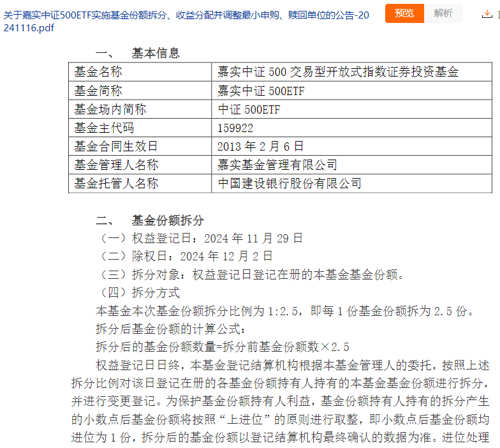This screenshot has height=448, width=500.
Task: Select value 中国建设银行股份有限公司
Action: pyautogui.click(x=290, y=184)
